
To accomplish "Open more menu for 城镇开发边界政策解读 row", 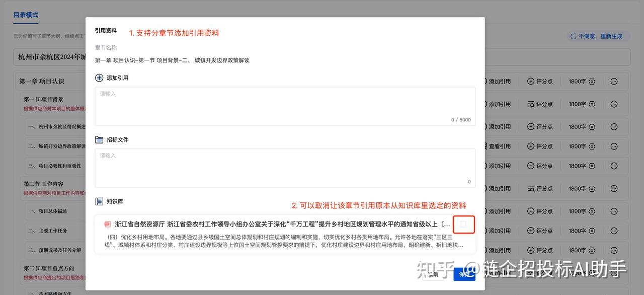I will (x=614, y=146).
